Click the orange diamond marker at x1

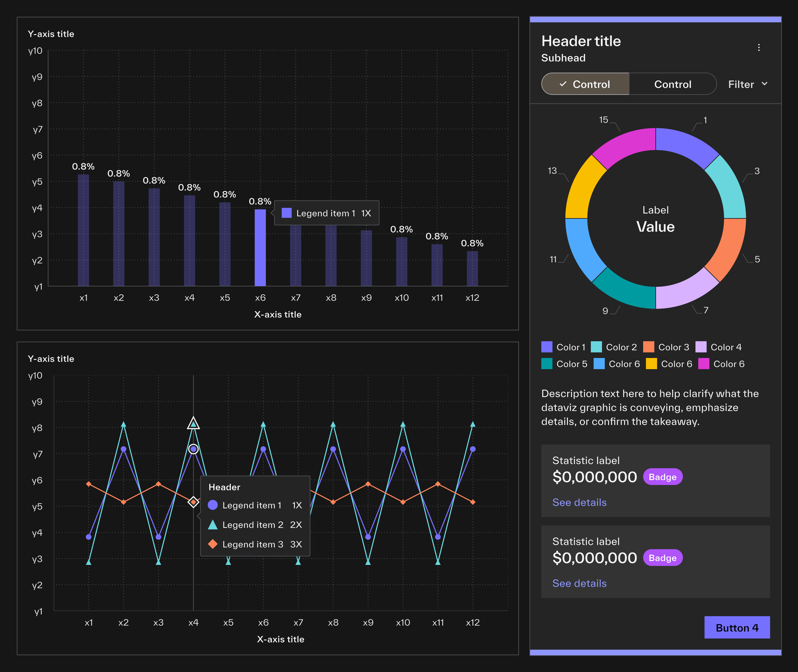89,484
